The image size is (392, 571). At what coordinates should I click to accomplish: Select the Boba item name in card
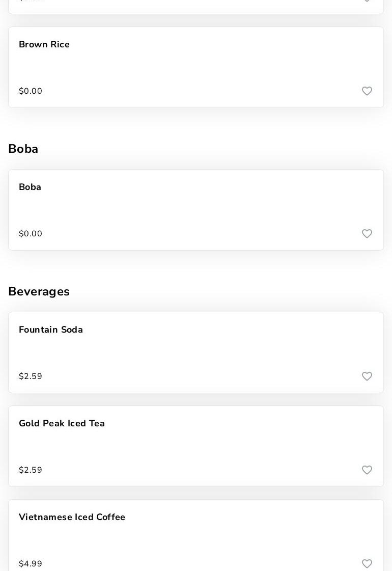pyautogui.click(x=30, y=187)
